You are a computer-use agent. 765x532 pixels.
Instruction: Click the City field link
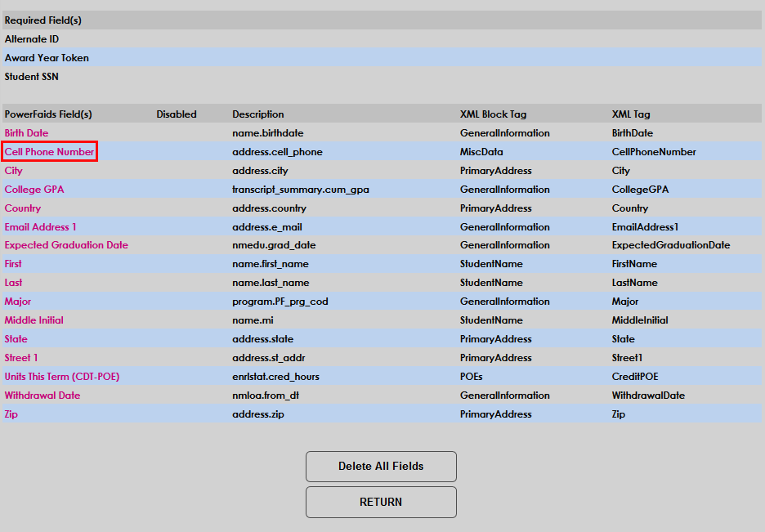coord(12,170)
